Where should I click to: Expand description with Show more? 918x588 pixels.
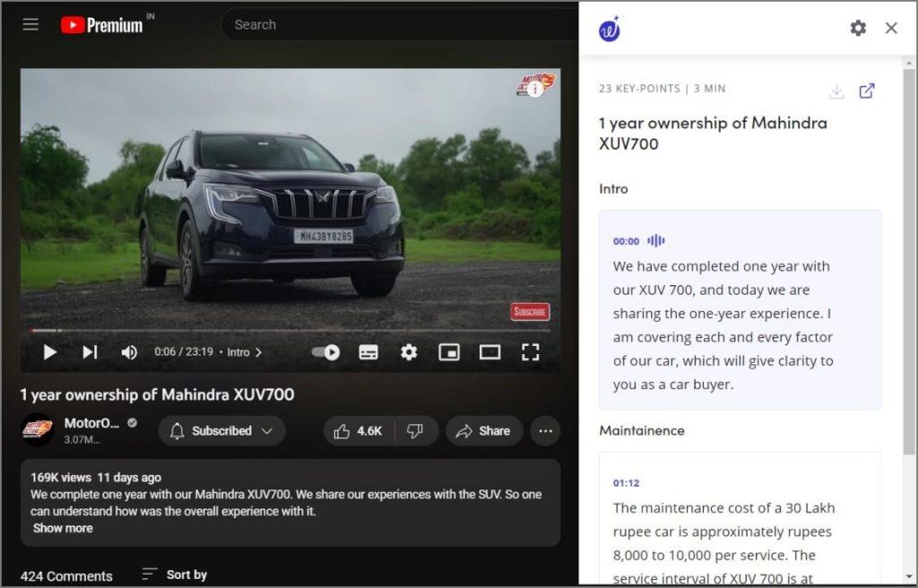[63, 528]
